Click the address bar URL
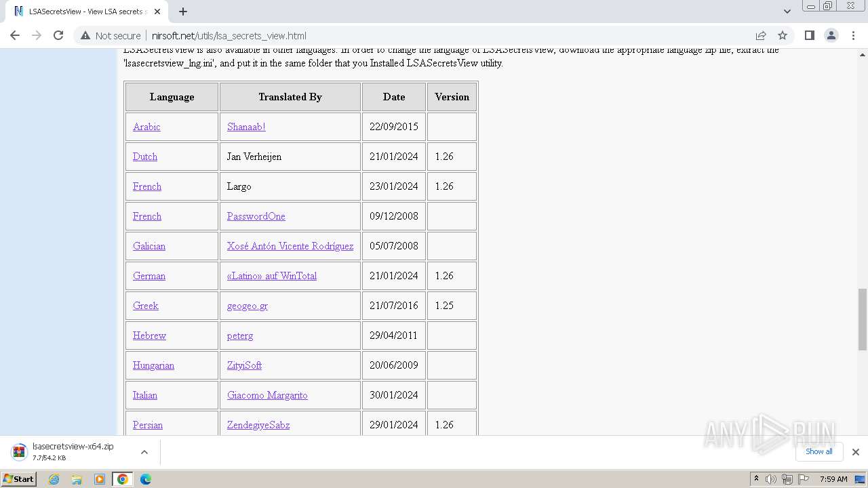 (229, 36)
